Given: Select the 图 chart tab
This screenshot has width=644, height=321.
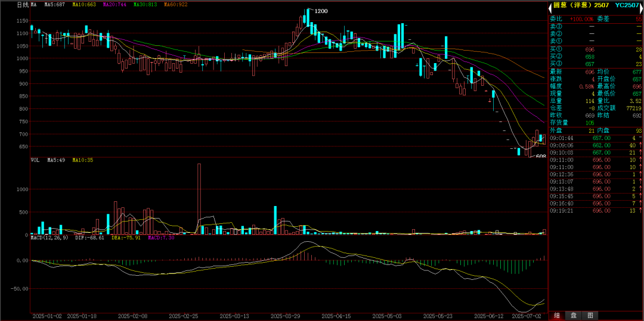Looking at the screenshot, I should 590,316.
